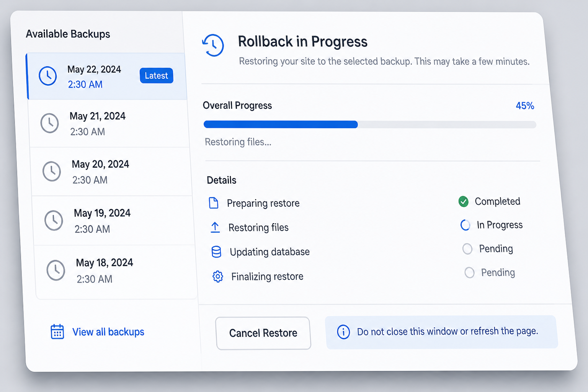This screenshot has height=392, width=588.
Task: Choose the May 20, 2024 backup
Action: (x=111, y=172)
